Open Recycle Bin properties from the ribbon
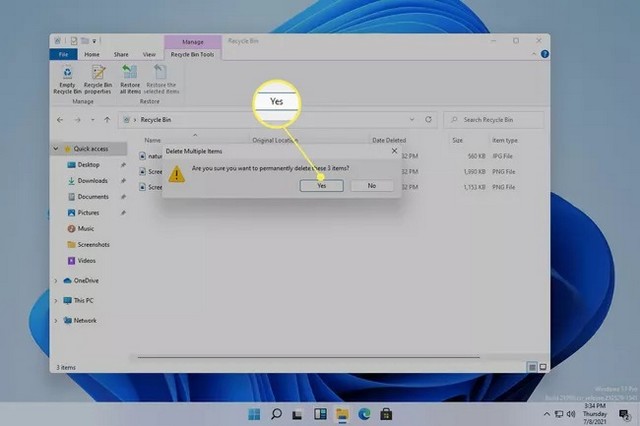Image resolution: width=640 pixels, height=426 pixels. coord(98,78)
